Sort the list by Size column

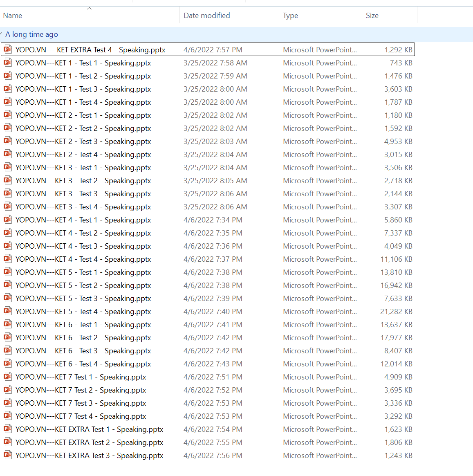[x=372, y=16]
